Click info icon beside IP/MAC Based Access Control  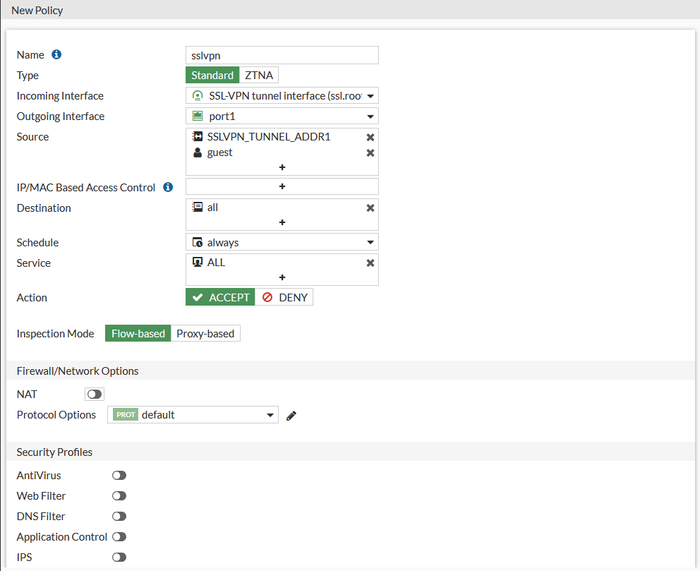pos(168,187)
